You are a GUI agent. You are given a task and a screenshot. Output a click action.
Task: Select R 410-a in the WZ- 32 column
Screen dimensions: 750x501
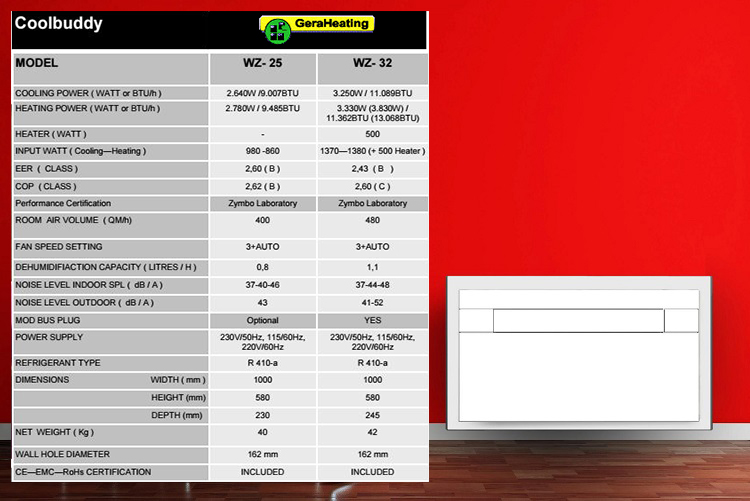click(x=373, y=363)
